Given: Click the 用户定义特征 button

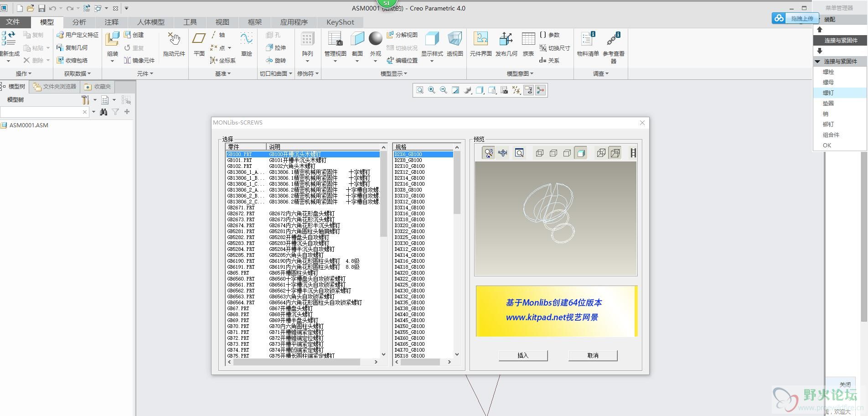Looking at the screenshot, I should point(77,35).
